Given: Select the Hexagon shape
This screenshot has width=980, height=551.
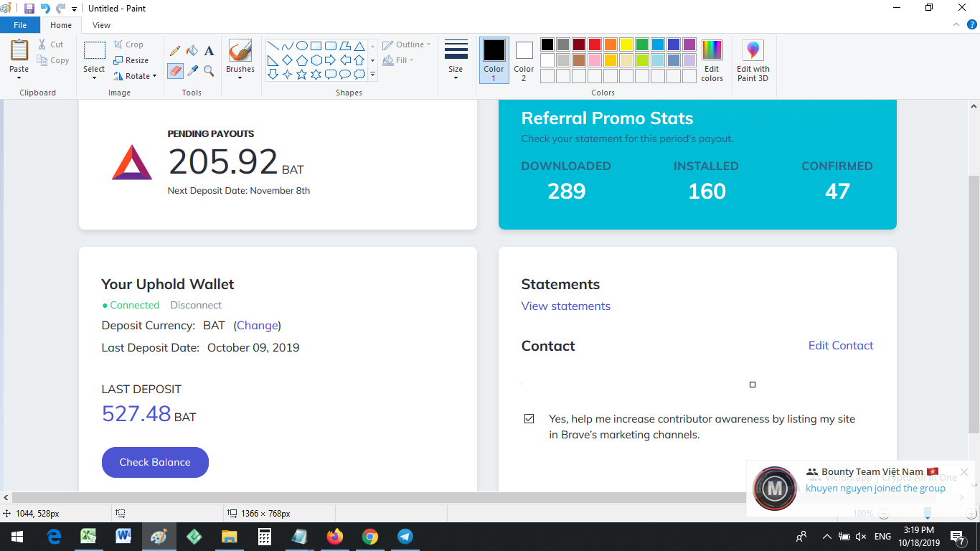Looking at the screenshot, I should coord(316,60).
